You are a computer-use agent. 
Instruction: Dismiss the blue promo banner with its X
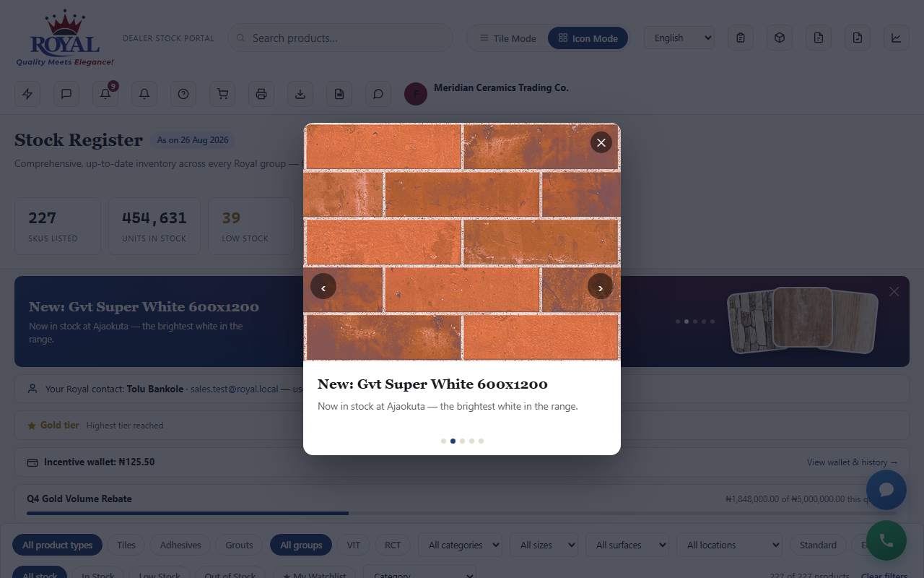click(894, 292)
